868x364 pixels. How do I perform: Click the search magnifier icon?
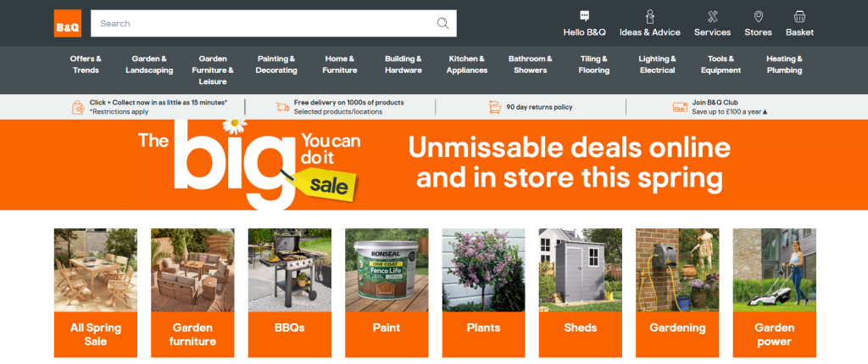pyautogui.click(x=442, y=23)
